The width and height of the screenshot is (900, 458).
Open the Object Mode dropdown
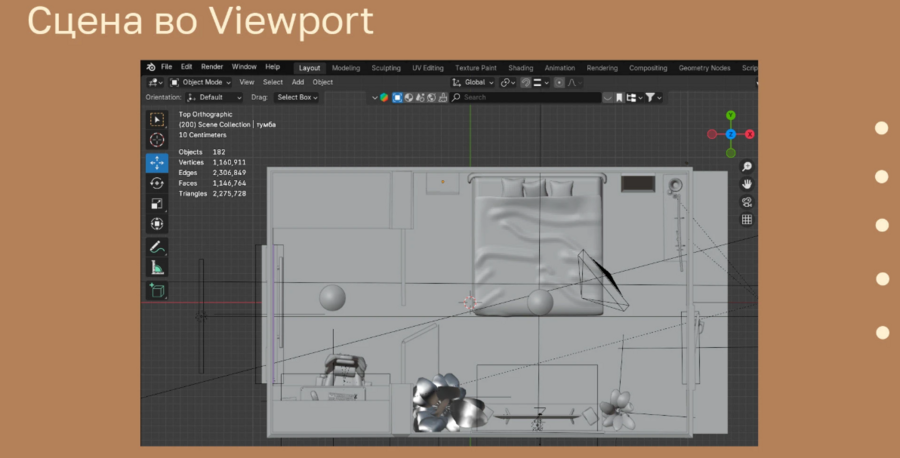pos(201,82)
